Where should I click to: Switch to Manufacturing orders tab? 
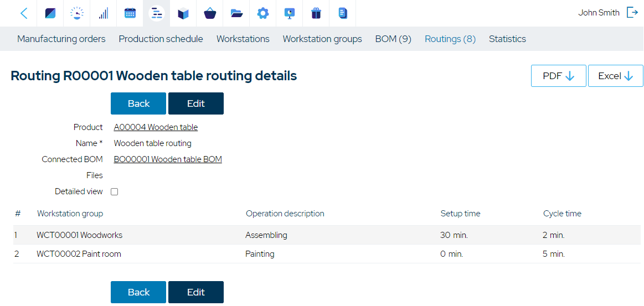(61, 39)
